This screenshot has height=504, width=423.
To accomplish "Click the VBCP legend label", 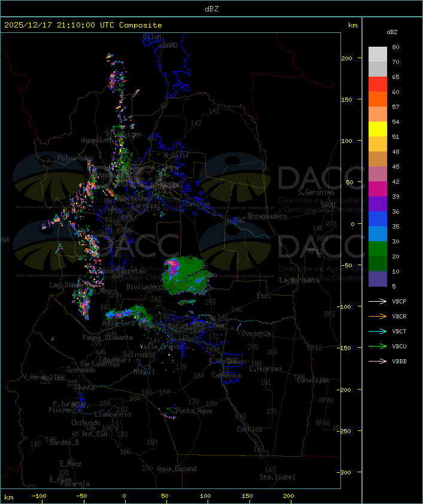I will [399, 302].
